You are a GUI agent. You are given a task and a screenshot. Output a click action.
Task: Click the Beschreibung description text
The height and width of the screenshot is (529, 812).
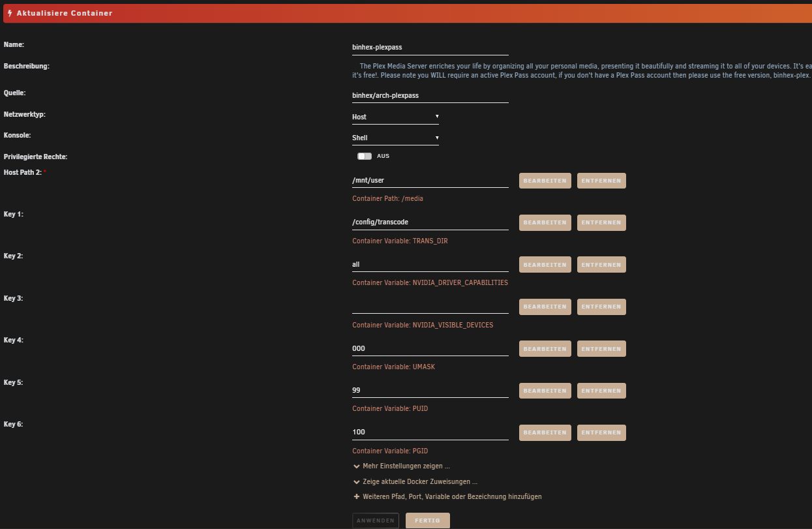(x=582, y=71)
